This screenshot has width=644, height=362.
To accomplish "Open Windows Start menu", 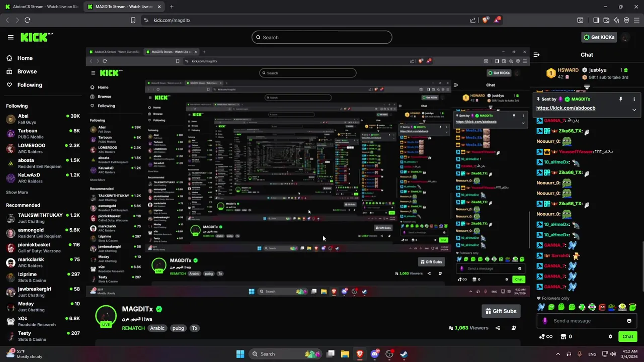I will (240, 354).
